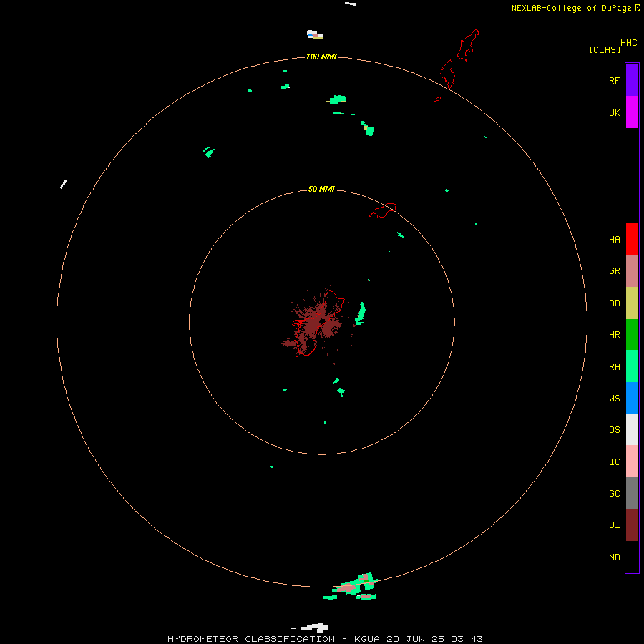Pick the DS white legend swatch
This screenshot has width=644, height=644.
click(632, 429)
